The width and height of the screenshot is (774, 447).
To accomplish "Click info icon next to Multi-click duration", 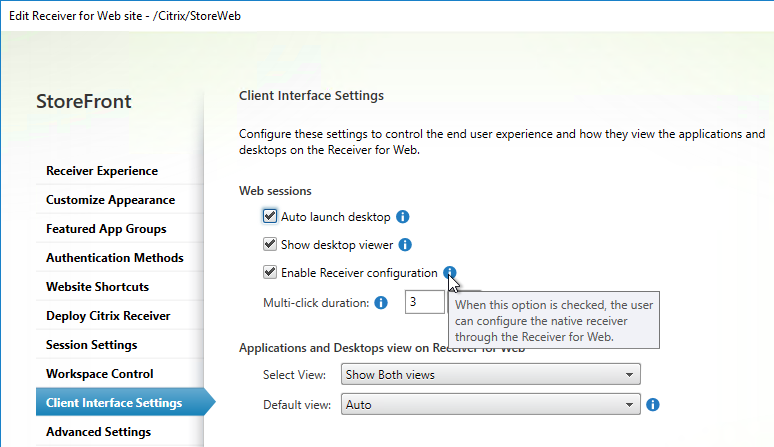I will (381, 302).
